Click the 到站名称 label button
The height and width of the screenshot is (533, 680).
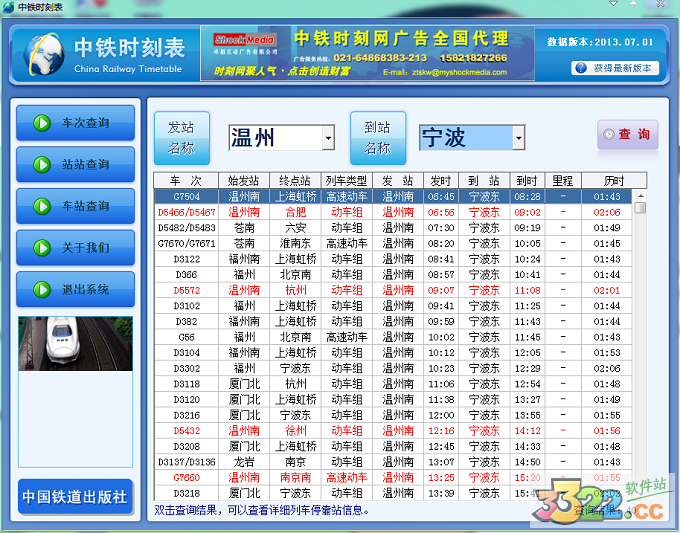[378, 138]
